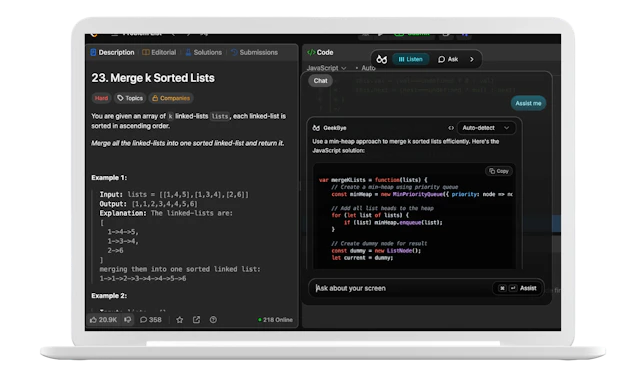640x386 pixels.
Task: Copy the JavaScript solution code
Action: point(499,171)
